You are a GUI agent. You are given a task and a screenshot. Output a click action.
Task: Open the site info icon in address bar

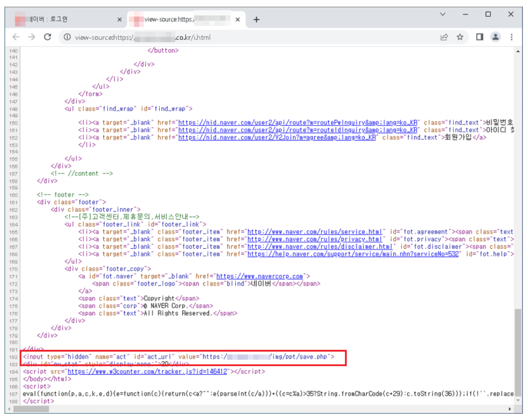pyautogui.click(x=67, y=37)
